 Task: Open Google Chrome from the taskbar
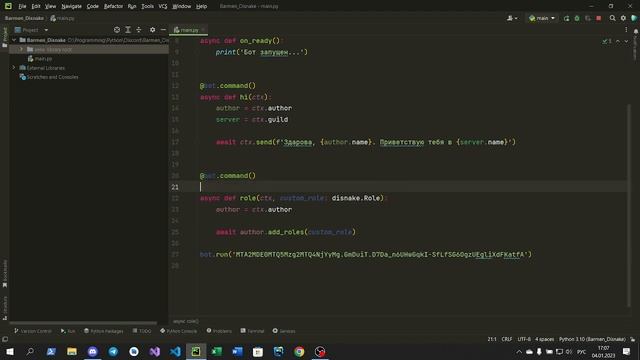pyautogui.click(x=299, y=351)
